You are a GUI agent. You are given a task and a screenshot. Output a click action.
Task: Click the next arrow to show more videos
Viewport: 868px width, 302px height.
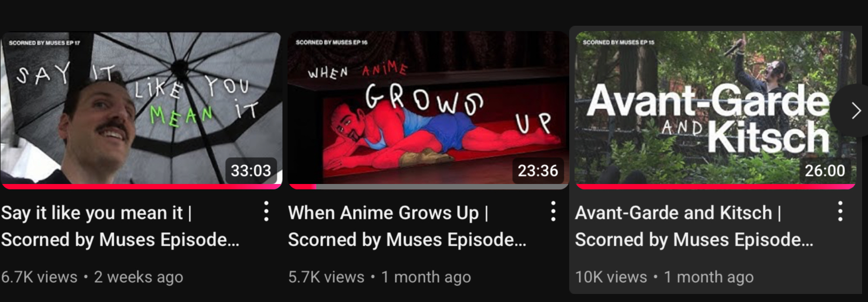pyautogui.click(x=854, y=111)
